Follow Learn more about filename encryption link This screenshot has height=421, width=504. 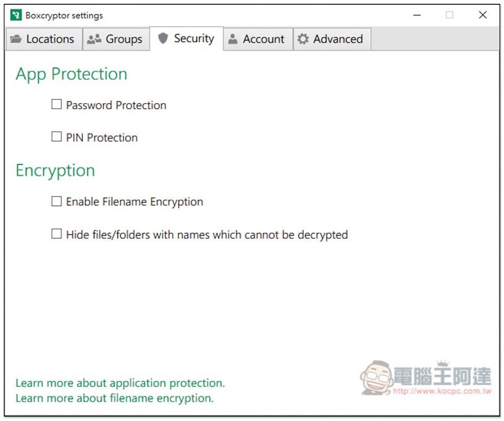115,398
